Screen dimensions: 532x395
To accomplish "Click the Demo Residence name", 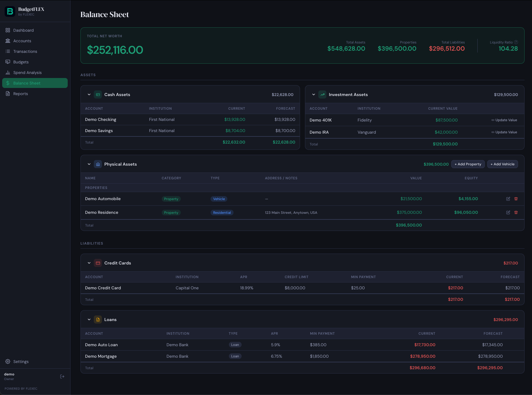I will click(x=102, y=212).
